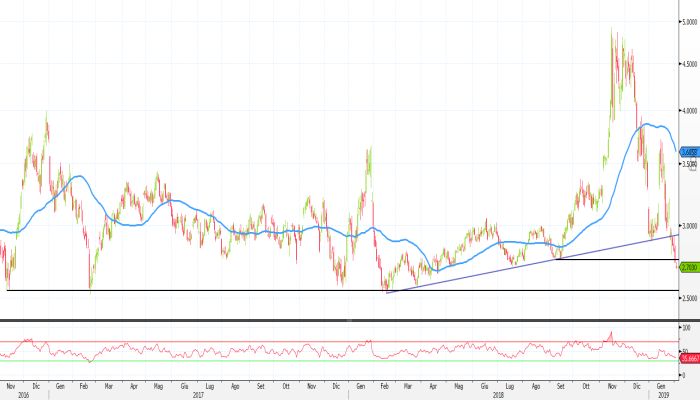Click the 2017 year label on time axis

point(199,395)
